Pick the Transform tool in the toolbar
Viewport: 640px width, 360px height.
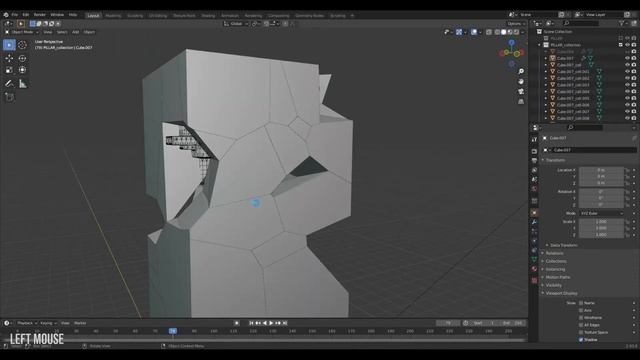22,70
